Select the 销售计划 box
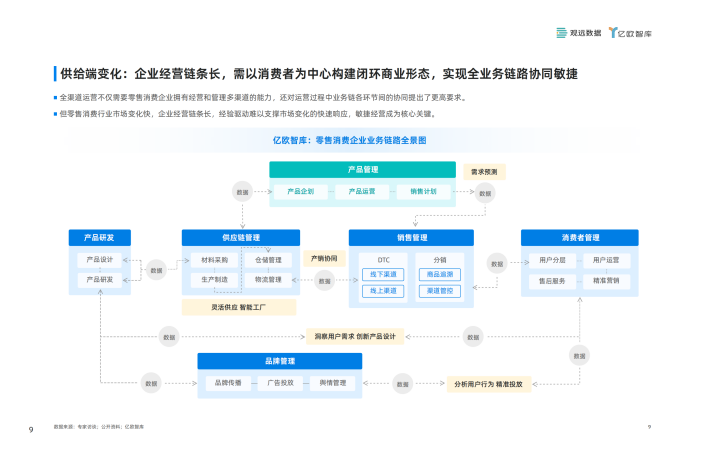This screenshot has width=710, height=464. 423,191
